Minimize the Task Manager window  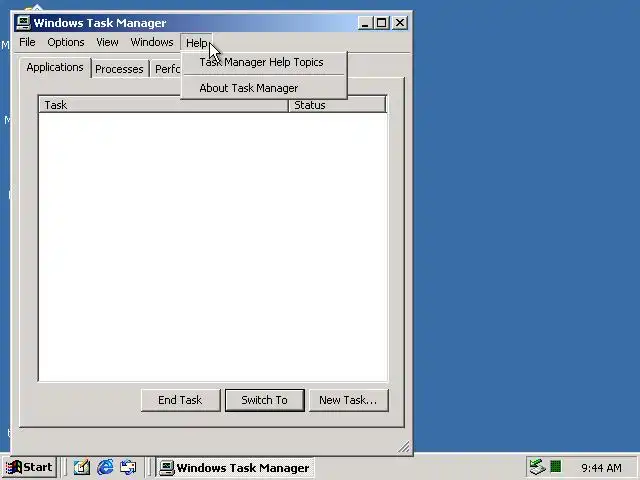(x=365, y=23)
